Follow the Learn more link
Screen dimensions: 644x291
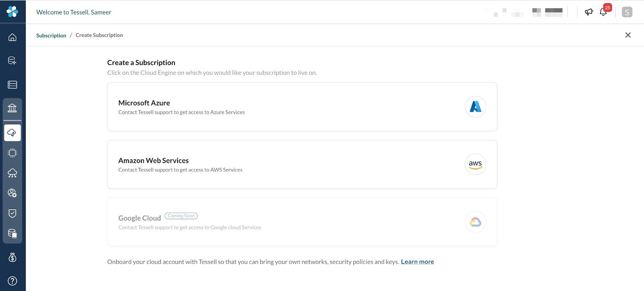417,262
